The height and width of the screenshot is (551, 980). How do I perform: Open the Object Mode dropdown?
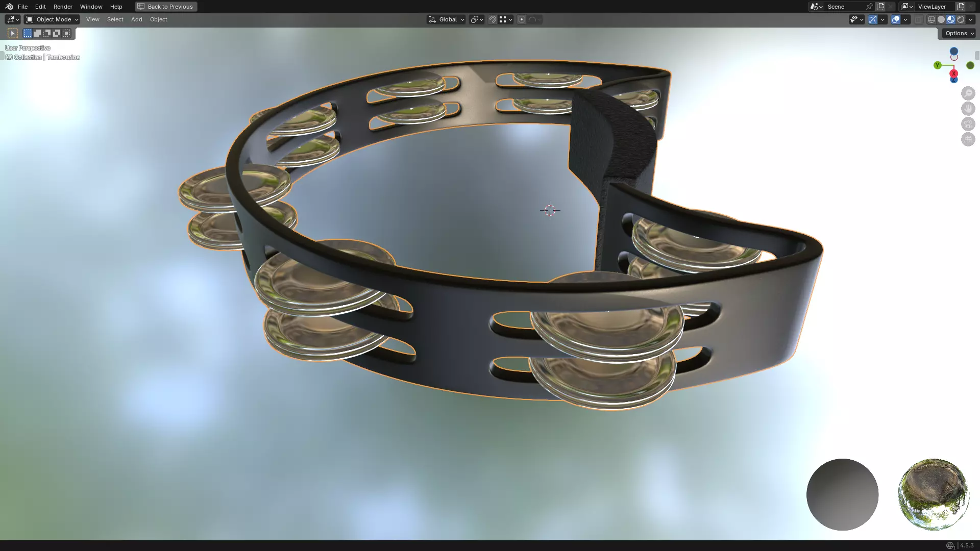click(53, 19)
